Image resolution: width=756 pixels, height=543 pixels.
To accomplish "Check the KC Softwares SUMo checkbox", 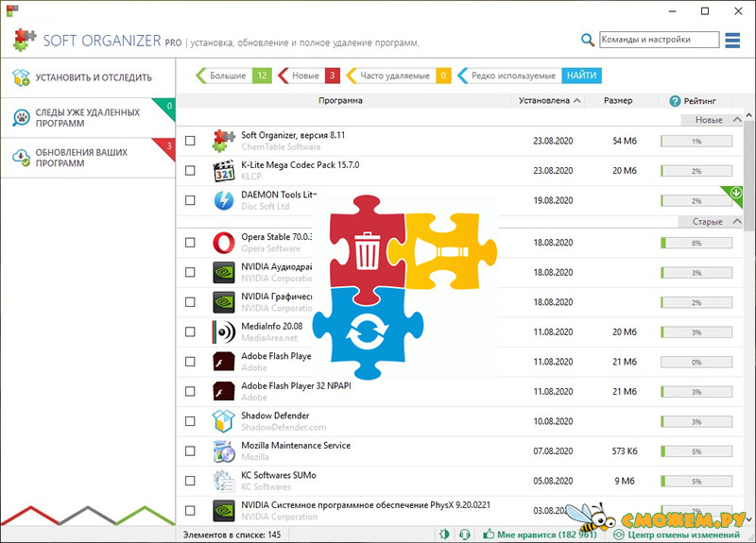I will pos(191,481).
